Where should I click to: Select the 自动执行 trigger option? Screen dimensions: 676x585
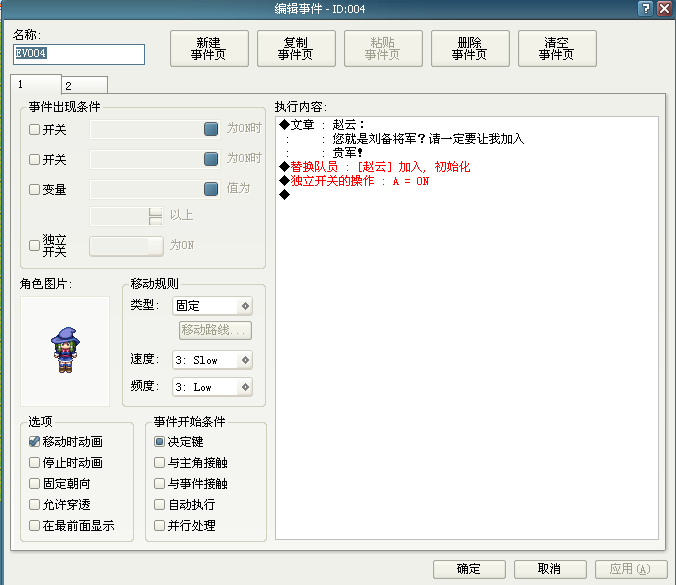click(160, 504)
